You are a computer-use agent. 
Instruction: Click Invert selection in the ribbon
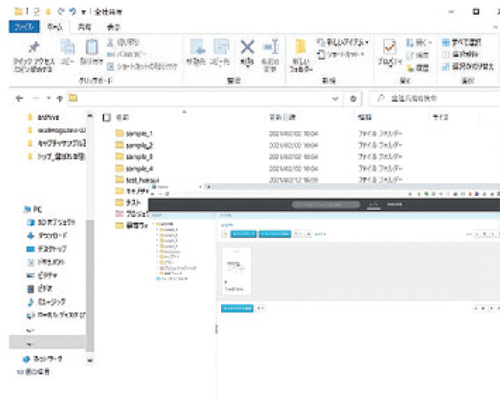tap(467, 67)
